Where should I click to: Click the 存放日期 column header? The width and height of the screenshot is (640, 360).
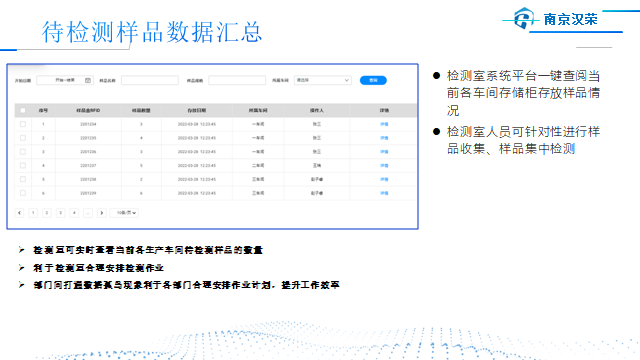[x=197, y=110]
